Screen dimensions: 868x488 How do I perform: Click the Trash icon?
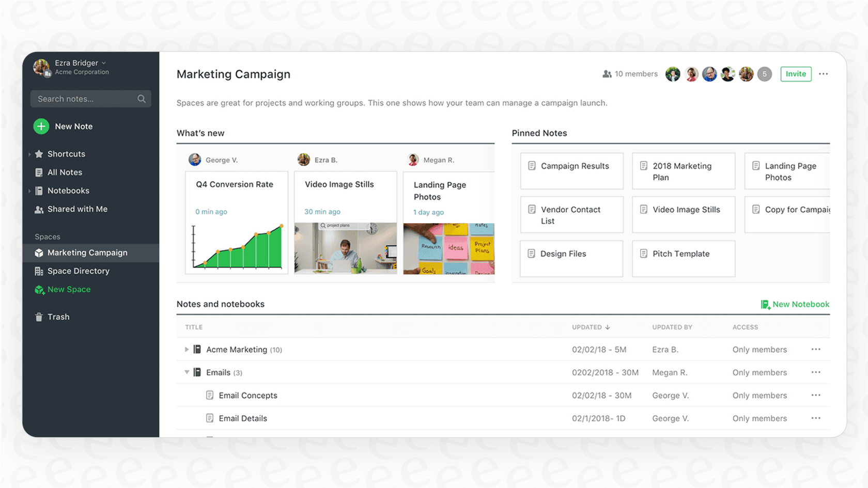pos(39,317)
